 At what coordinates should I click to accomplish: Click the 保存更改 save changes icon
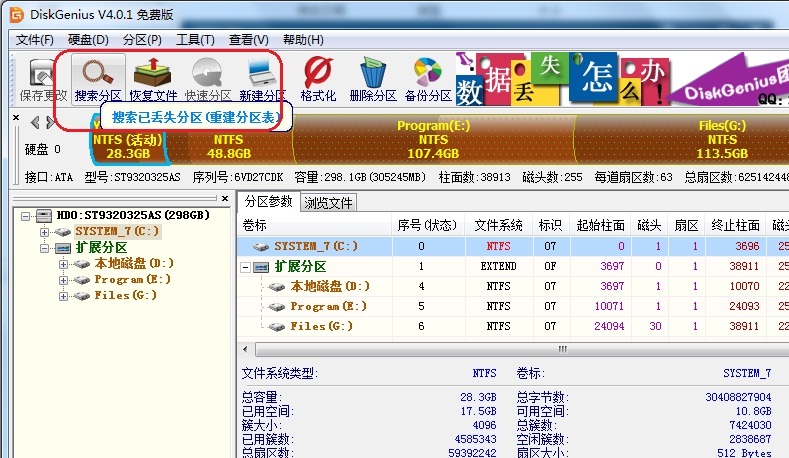pyautogui.click(x=42, y=80)
